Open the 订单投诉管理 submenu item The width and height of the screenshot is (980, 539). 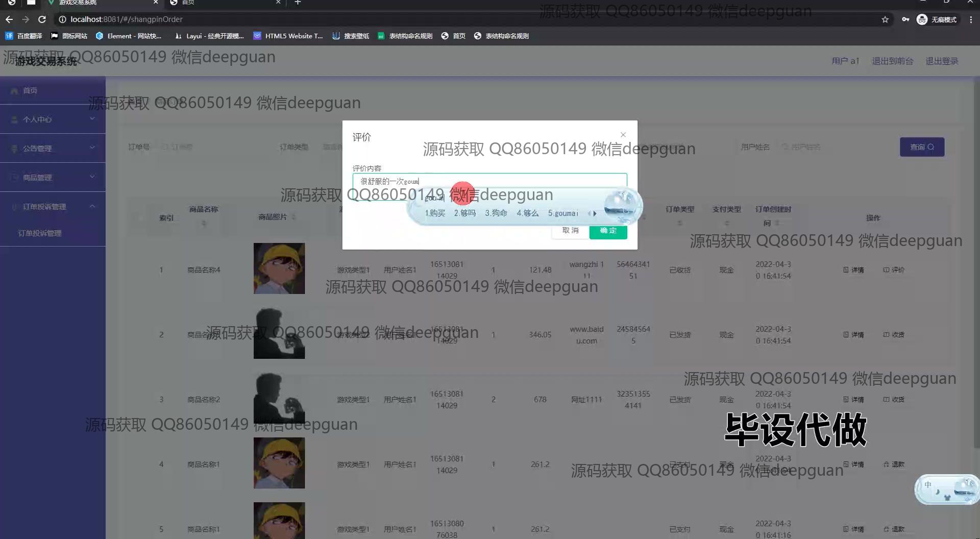[x=40, y=233]
